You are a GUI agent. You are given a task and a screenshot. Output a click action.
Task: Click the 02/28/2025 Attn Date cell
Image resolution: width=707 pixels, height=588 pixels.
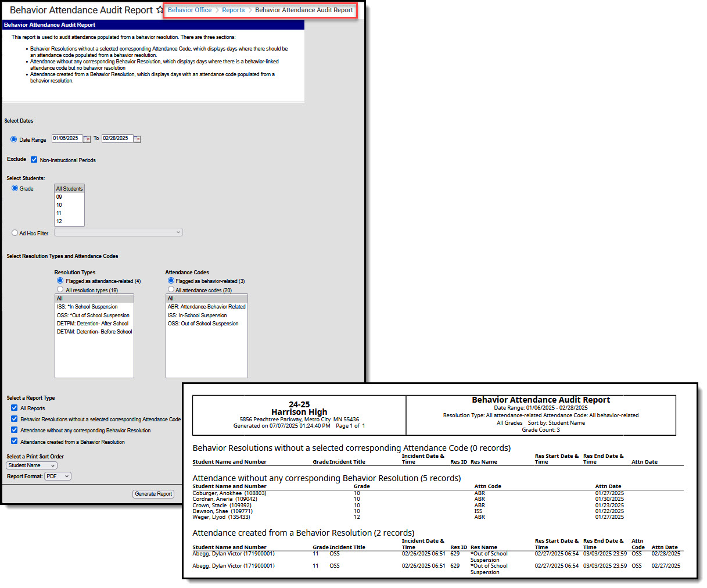click(666, 554)
